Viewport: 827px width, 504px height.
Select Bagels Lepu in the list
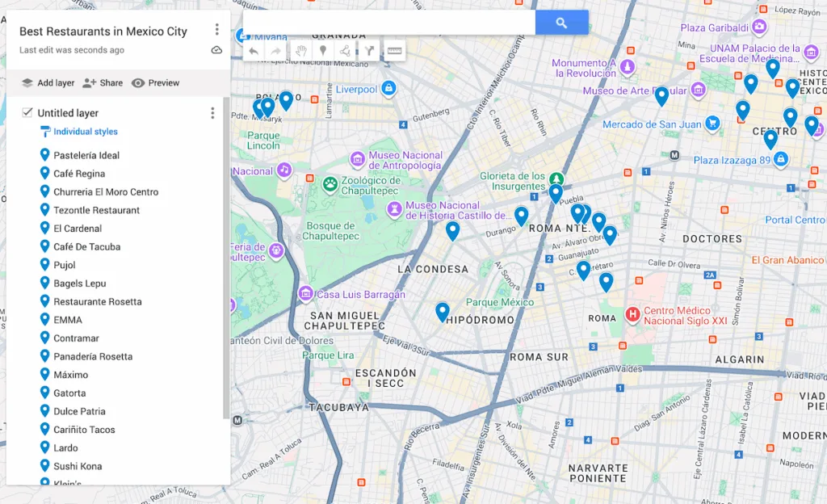(x=80, y=283)
